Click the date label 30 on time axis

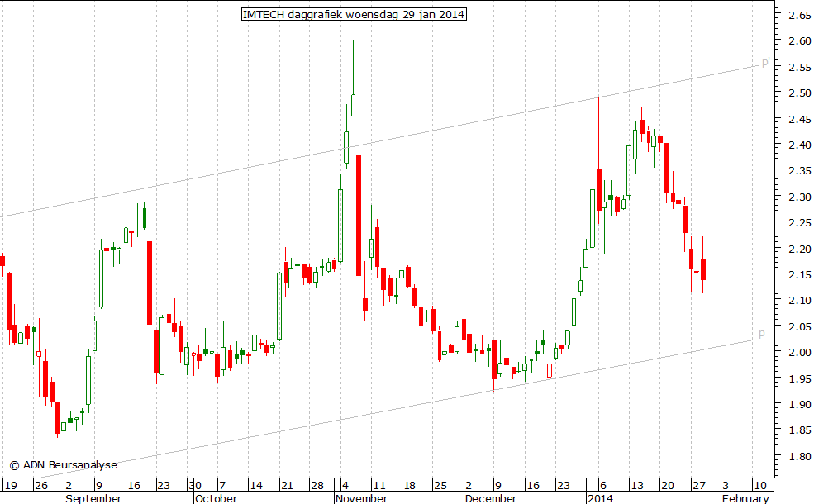(195, 485)
